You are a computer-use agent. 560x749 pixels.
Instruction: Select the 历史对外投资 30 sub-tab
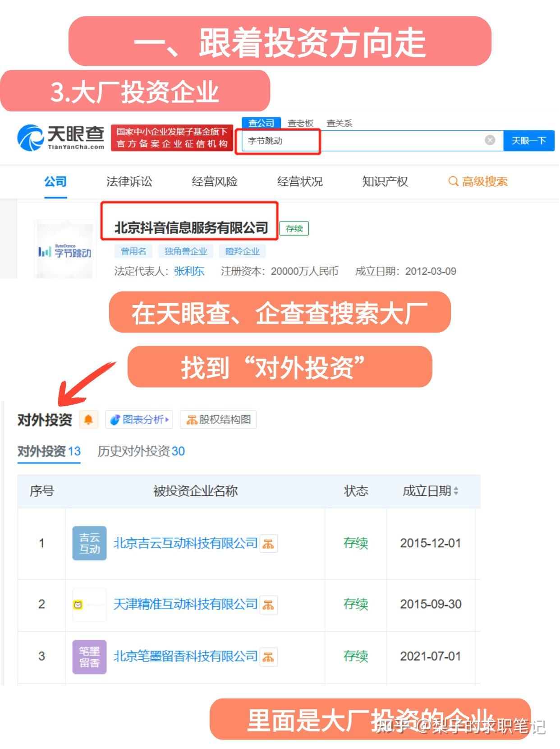[x=141, y=451]
